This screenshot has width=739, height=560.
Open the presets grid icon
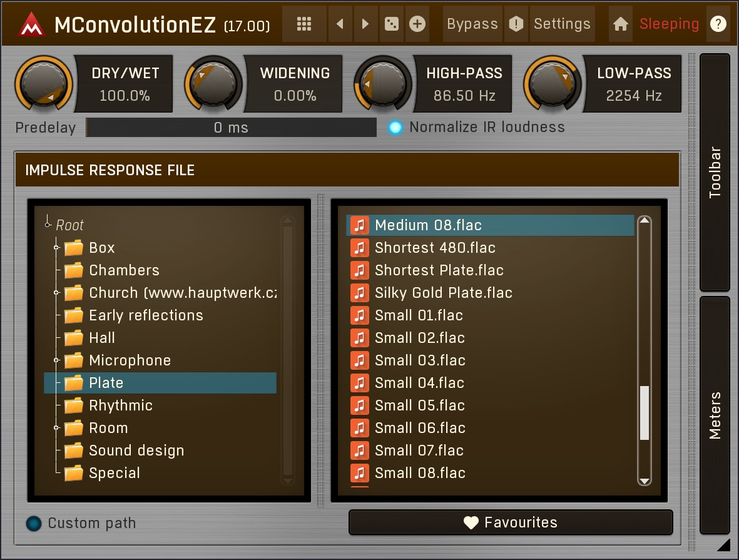tap(304, 24)
